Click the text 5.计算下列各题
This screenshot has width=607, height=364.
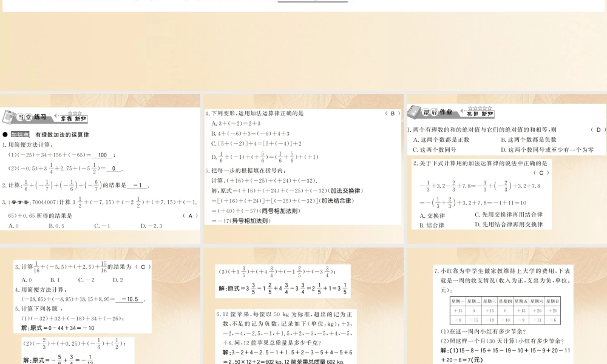click(39, 309)
